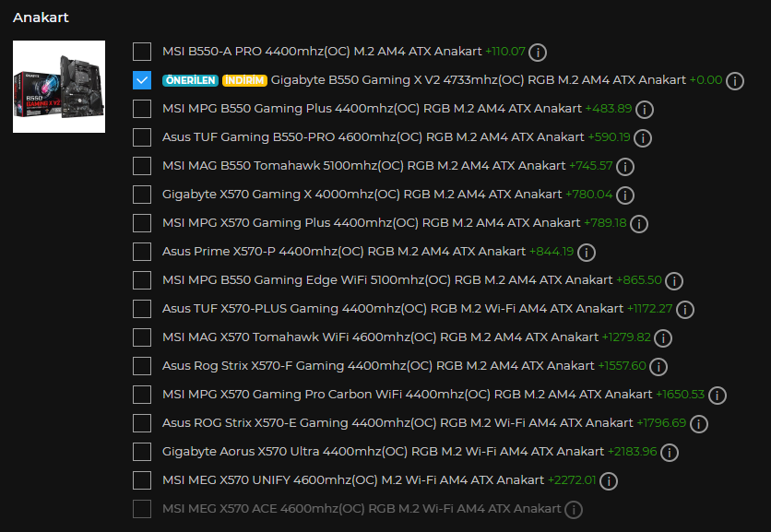
Task: Click the +483.89 price difference
Action: click(609, 108)
